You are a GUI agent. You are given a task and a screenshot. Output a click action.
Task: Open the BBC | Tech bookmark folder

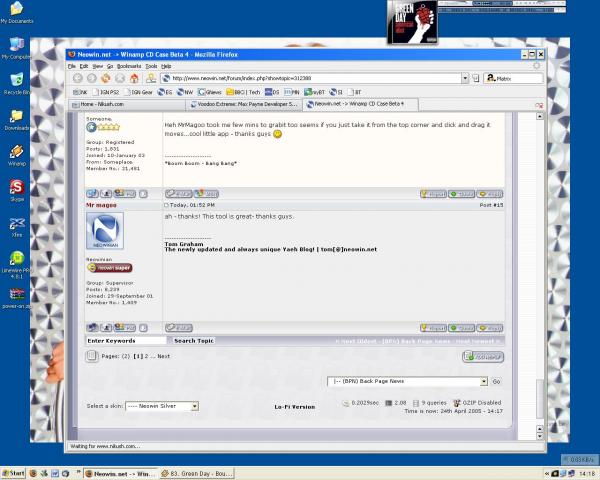coord(243,92)
